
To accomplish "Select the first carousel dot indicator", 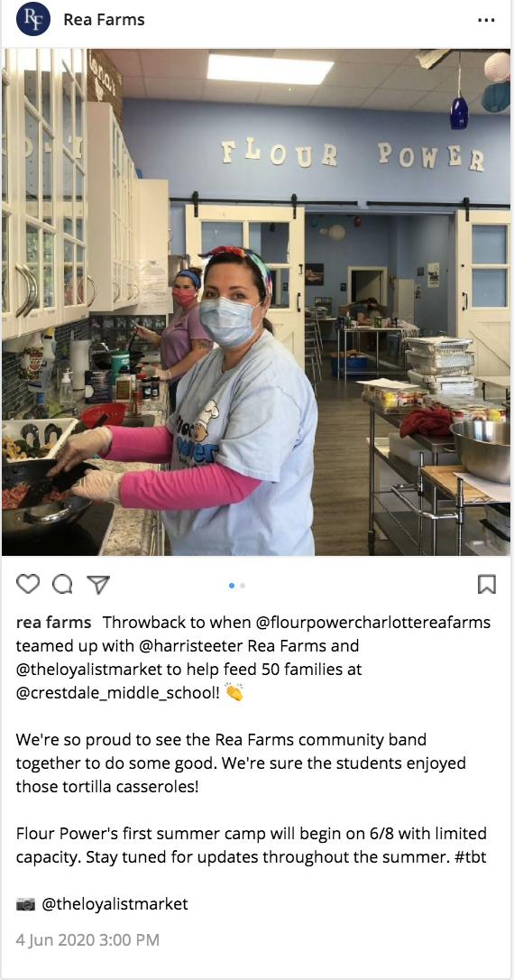I will (x=232, y=586).
